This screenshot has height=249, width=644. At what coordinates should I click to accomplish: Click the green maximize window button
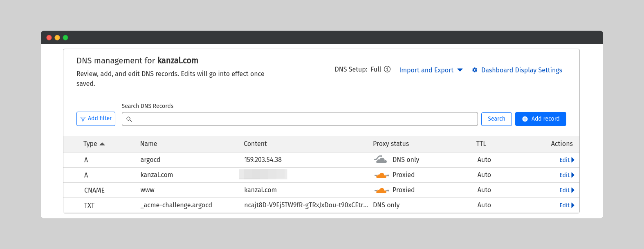pyautogui.click(x=65, y=38)
